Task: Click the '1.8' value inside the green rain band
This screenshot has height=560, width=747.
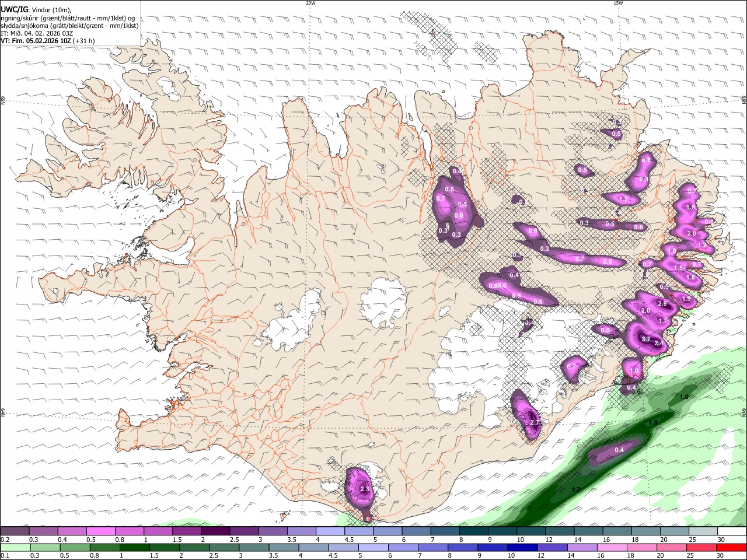Action: click(654, 422)
